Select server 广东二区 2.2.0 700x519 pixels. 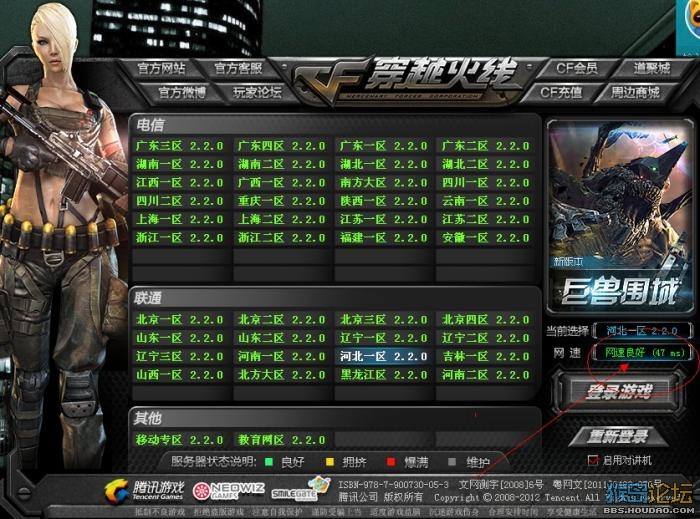485,146
